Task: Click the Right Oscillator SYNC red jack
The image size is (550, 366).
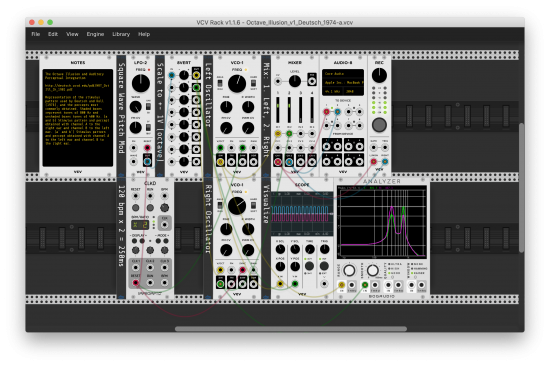Action: click(x=242, y=270)
